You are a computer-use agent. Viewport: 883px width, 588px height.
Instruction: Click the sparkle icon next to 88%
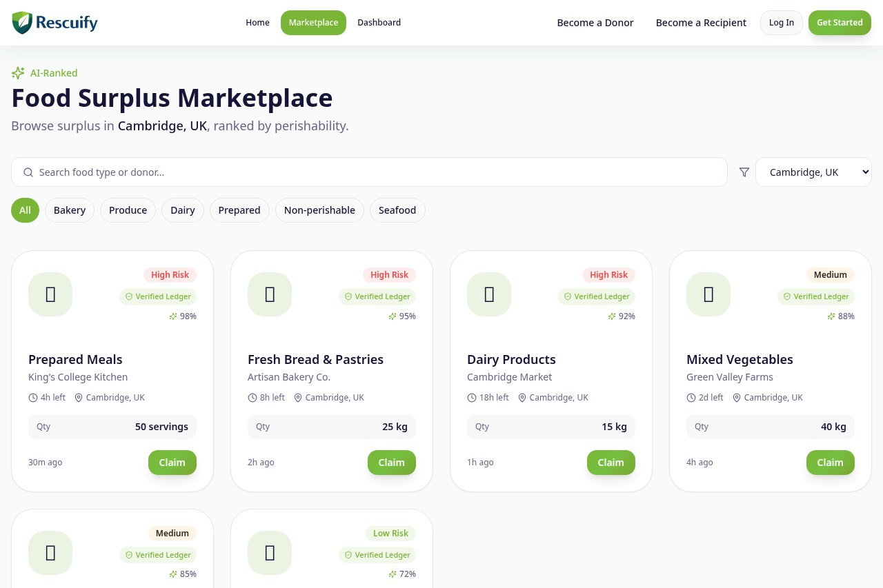(831, 316)
